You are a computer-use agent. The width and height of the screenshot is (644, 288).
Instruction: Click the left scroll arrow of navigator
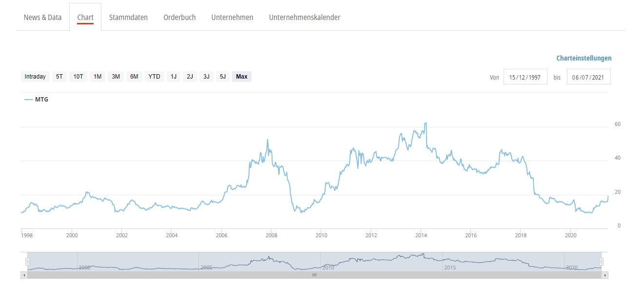pos(23,275)
